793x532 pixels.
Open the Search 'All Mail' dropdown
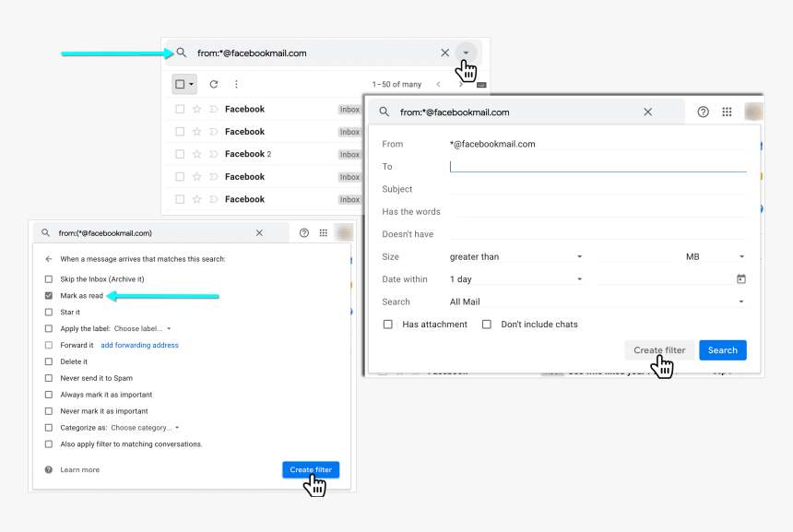(598, 301)
